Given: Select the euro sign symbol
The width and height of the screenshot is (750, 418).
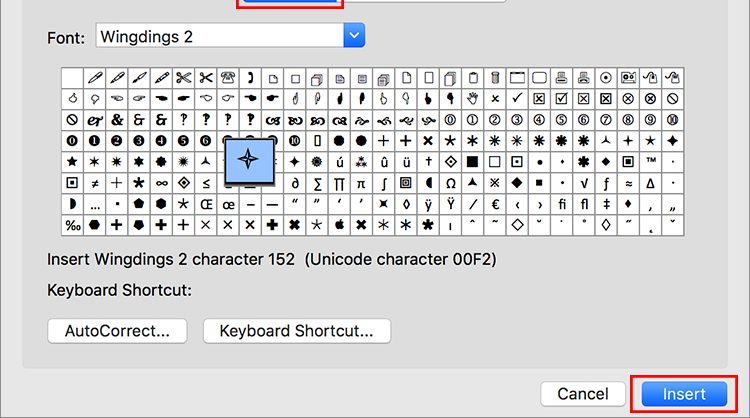Looking at the screenshot, I should pos(495,204).
